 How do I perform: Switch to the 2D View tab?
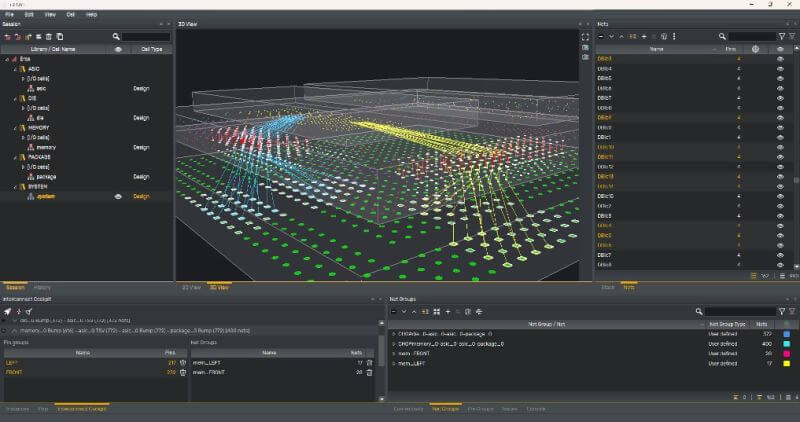click(188, 288)
